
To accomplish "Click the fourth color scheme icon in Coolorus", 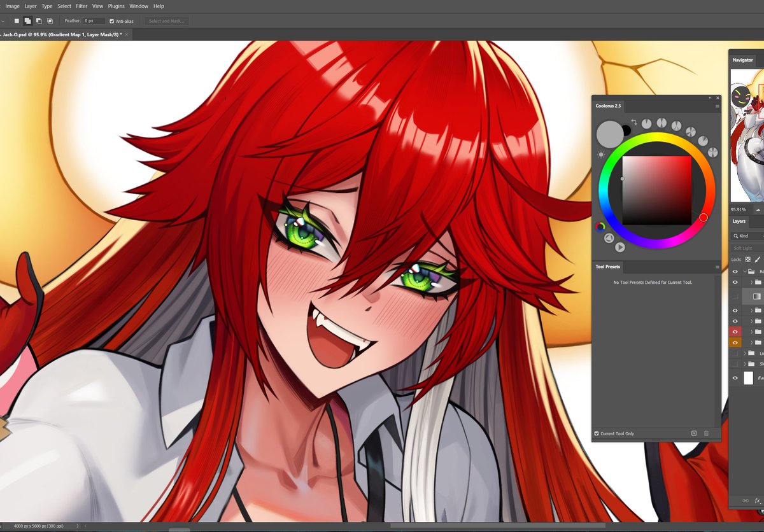I will 690,131.
